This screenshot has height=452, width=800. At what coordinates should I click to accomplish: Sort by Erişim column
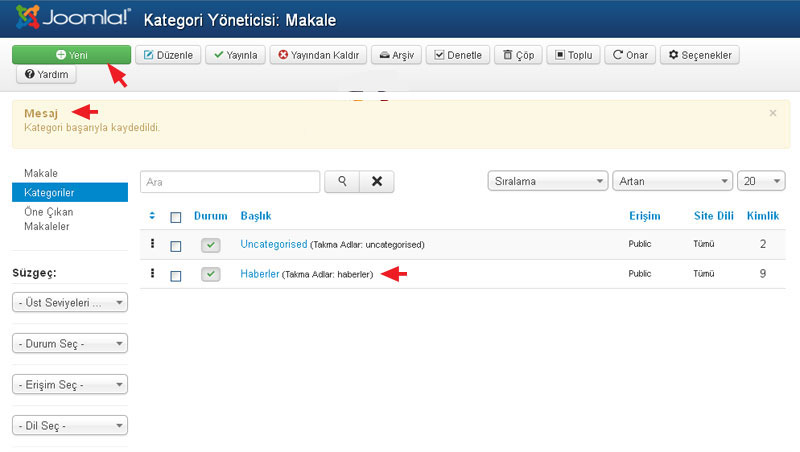(644, 216)
